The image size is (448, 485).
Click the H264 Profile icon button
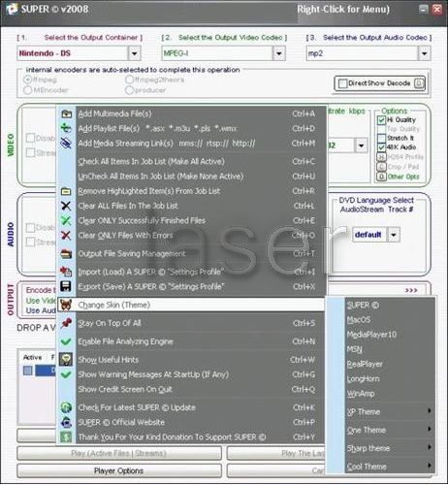pyautogui.click(x=382, y=157)
